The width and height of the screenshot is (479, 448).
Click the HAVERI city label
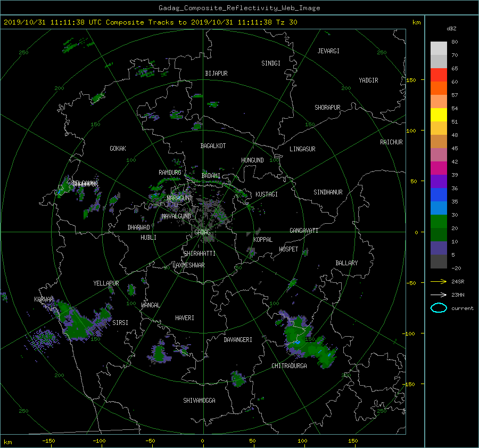point(185,319)
